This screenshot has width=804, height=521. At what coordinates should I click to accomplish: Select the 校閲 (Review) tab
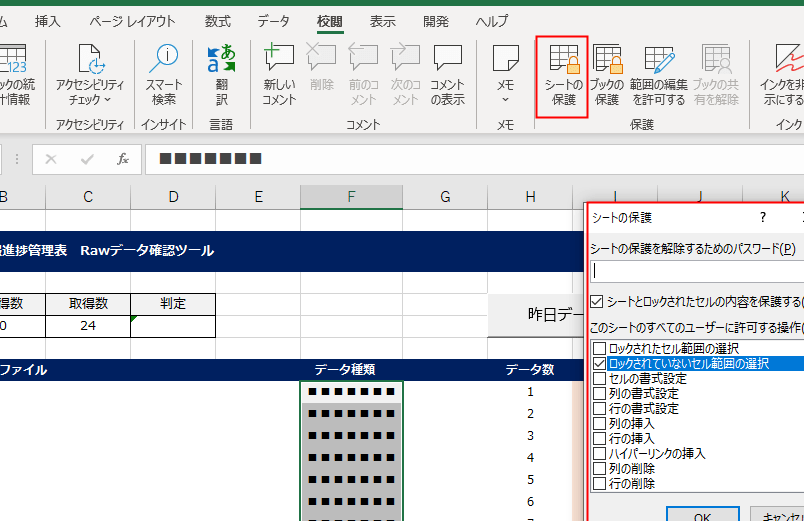click(x=330, y=22)
